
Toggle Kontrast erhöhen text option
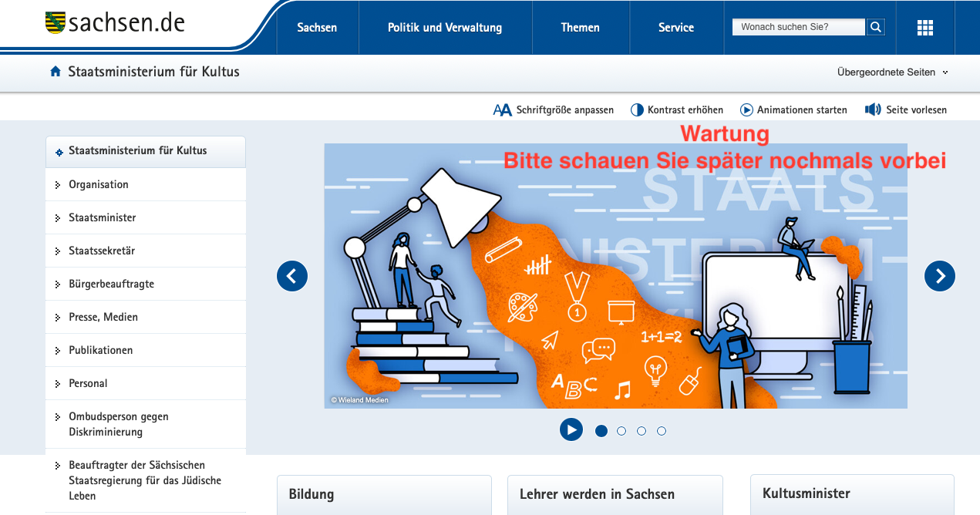(x=685, y=110)
